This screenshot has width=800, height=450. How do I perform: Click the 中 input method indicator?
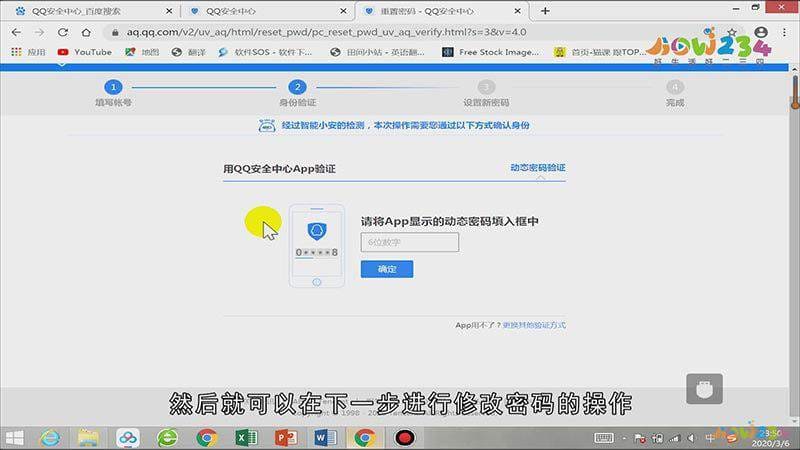click(710, 438)
